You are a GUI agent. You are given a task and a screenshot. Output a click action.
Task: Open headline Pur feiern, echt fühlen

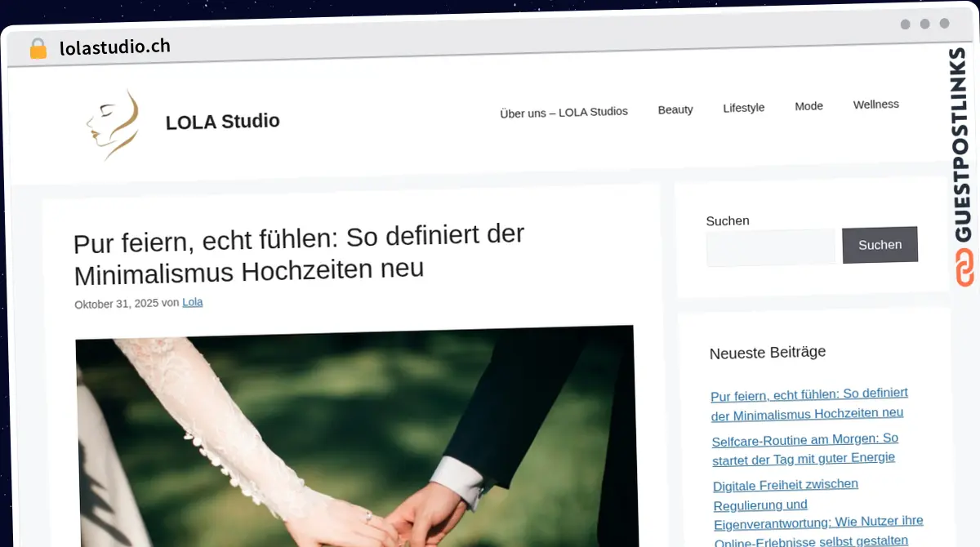tap(299, 254)
